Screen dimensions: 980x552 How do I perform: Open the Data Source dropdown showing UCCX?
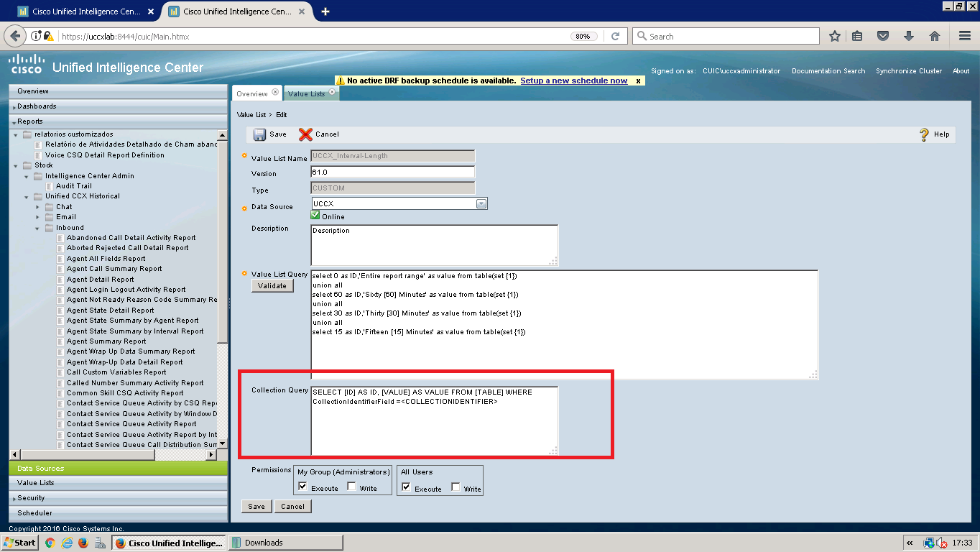(481, 203)
